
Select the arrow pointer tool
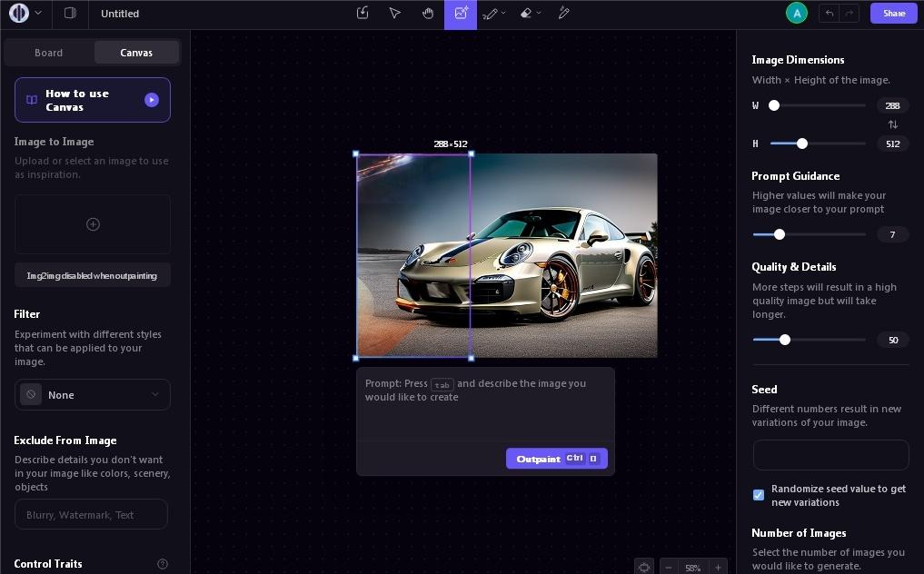coord(394,14)
